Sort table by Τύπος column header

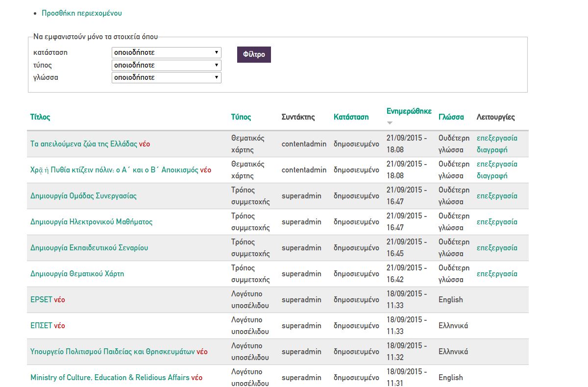(x=241, y=117)
